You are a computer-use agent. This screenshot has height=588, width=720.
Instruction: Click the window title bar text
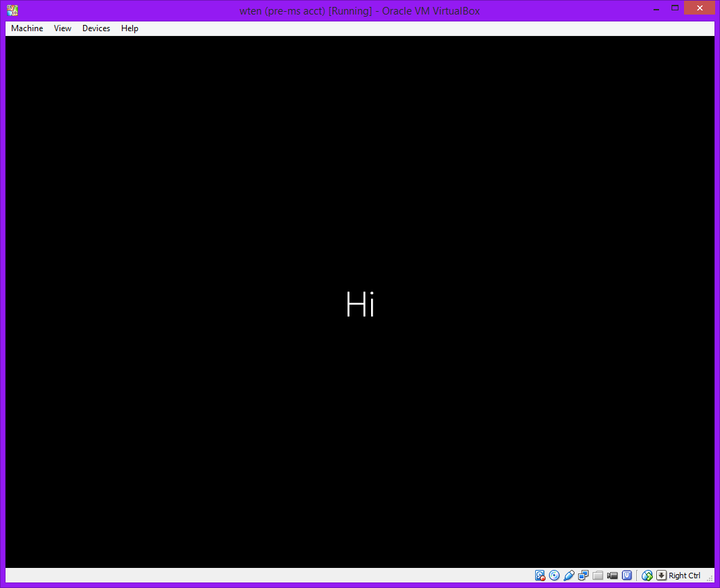(x=359, y=10)
